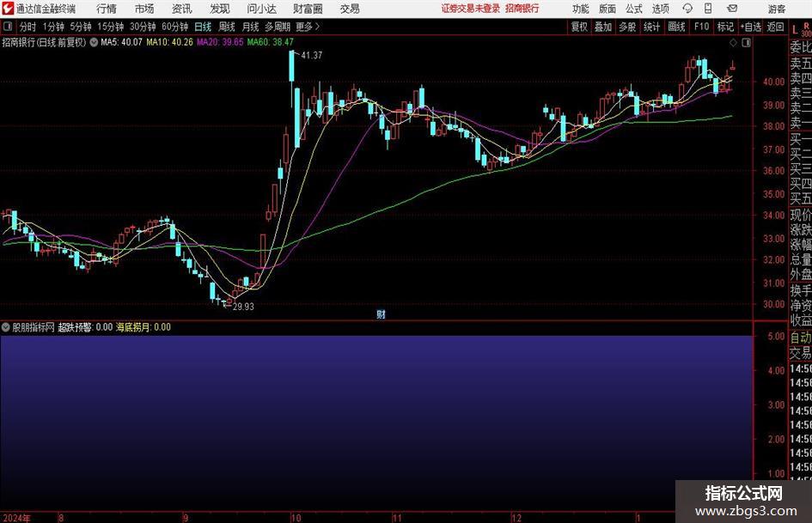The image size is (812, 523).
Task: Click the 证券交易未登录 login link
Action: (471, 9)
